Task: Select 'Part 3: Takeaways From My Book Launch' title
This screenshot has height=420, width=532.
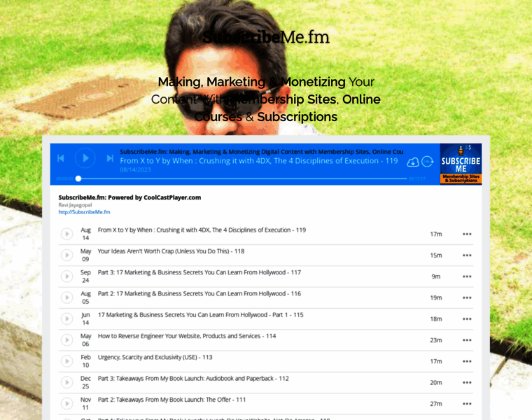Action: 193,379
